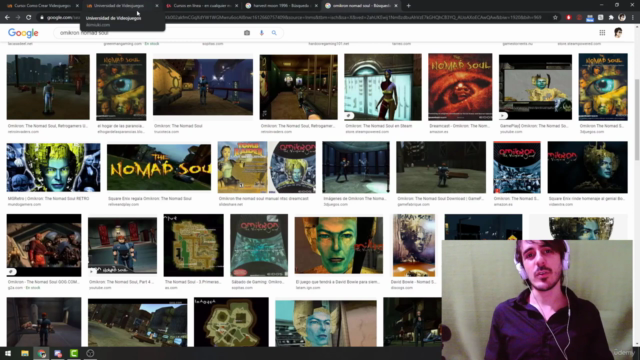Screen dimensions: 640x360
Task: Follow the 'youtube.com' source under Part 4
Action: point(100,288)
